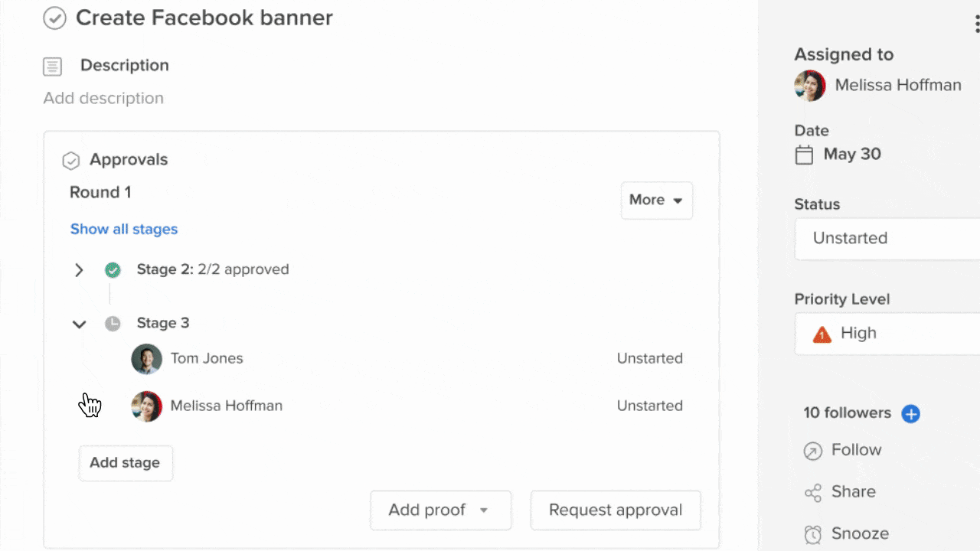This screenshot has width=980, height=551.
Task: Click the Snooze alarm clock icon
Action: pos(812,534)
